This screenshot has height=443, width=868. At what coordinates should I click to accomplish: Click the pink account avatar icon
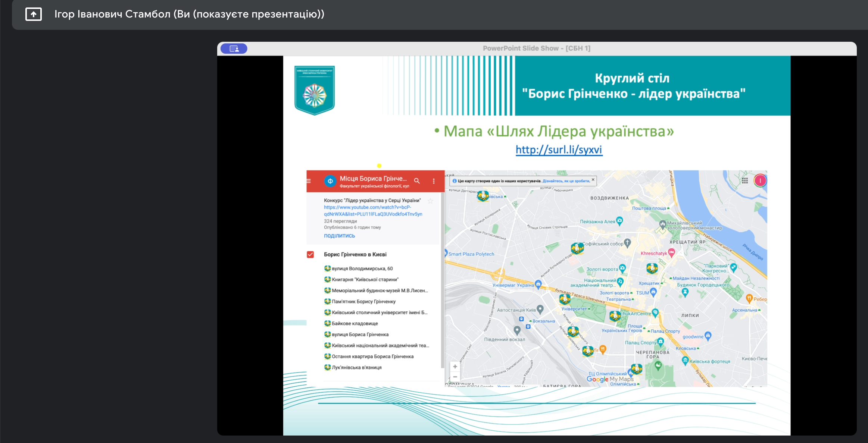pyautogui.click(x=760, y=181)
